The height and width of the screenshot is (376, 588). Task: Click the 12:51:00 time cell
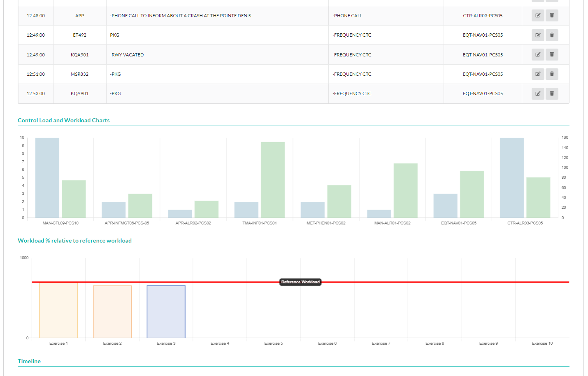pyautogui.click(x=36, y=74)
